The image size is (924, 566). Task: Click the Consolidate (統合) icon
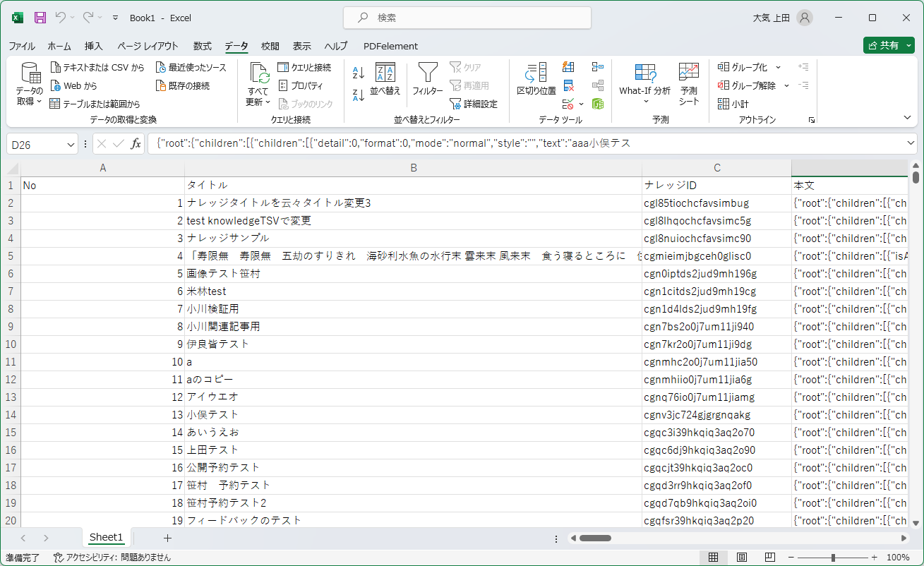(598, 68)
